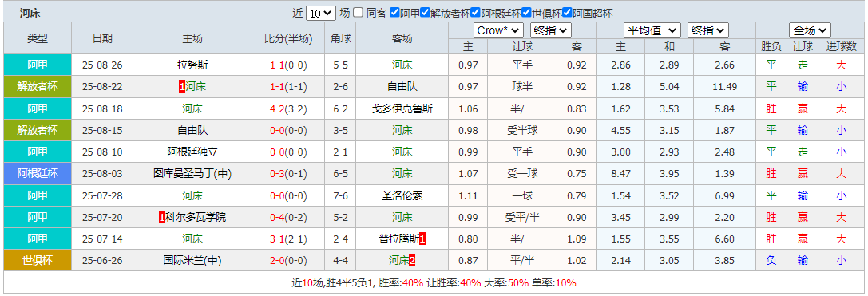Open the 圣洛伦索 team link
The height and width of the screenshot is (296, 868).
[x=402, y=195]
